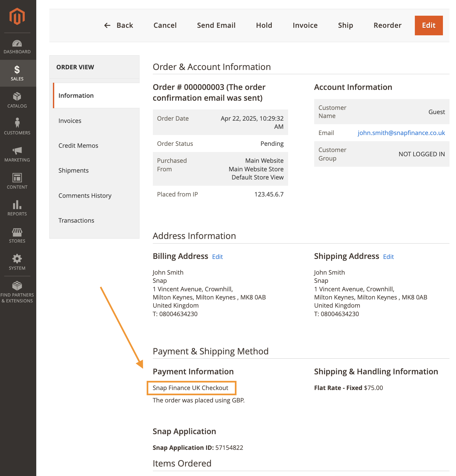View the Shipments tab
Screen dimensions: 456x476
coord(73,170)
